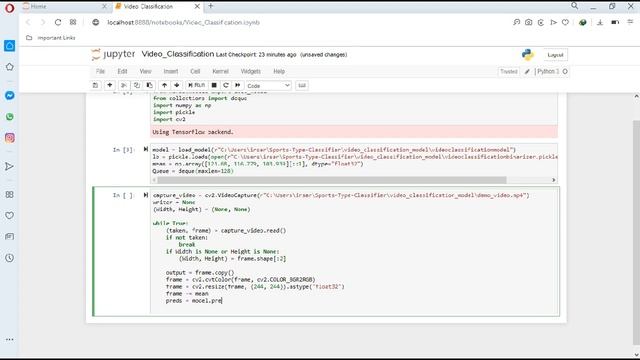
Task: Open the command palette keyboard button
Action: [302, 85]
